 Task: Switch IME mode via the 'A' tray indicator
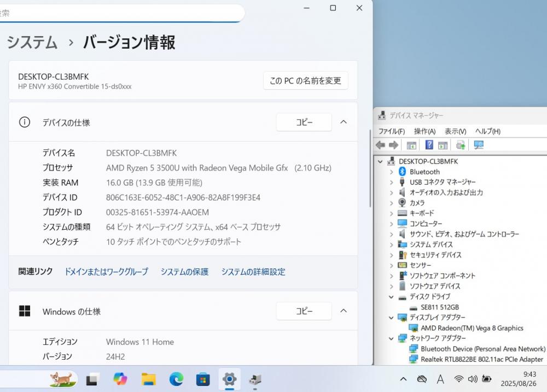[x=440, y=379]
